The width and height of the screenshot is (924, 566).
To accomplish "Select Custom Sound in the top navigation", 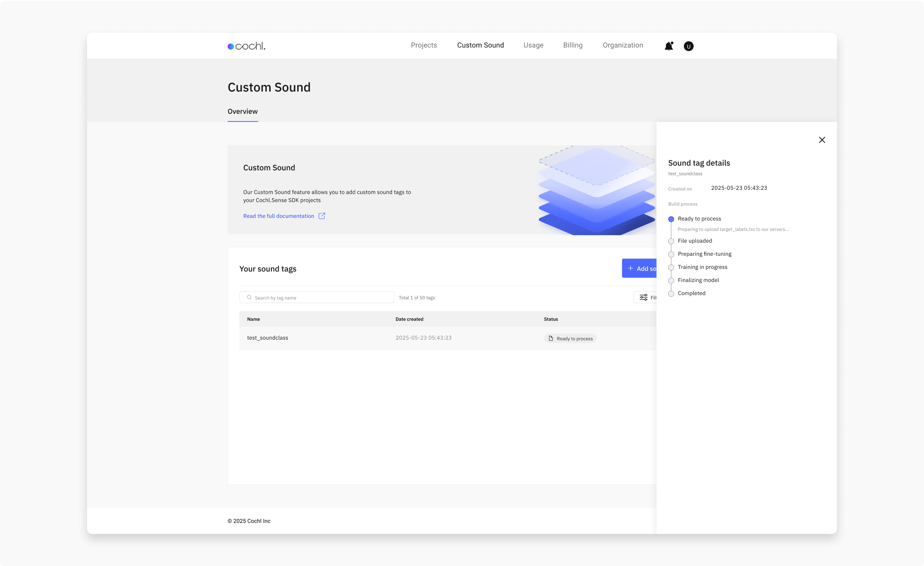I will tap(480, 45).
